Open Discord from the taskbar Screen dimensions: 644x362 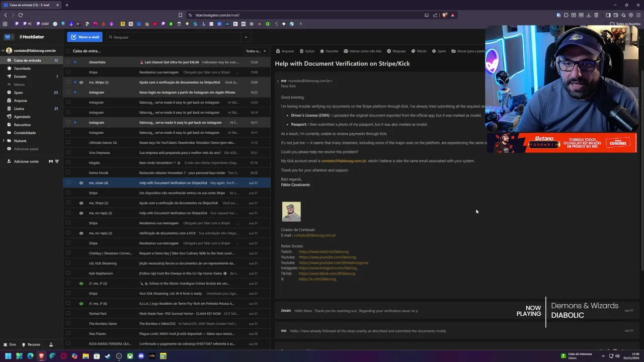(x=141, y=356)
